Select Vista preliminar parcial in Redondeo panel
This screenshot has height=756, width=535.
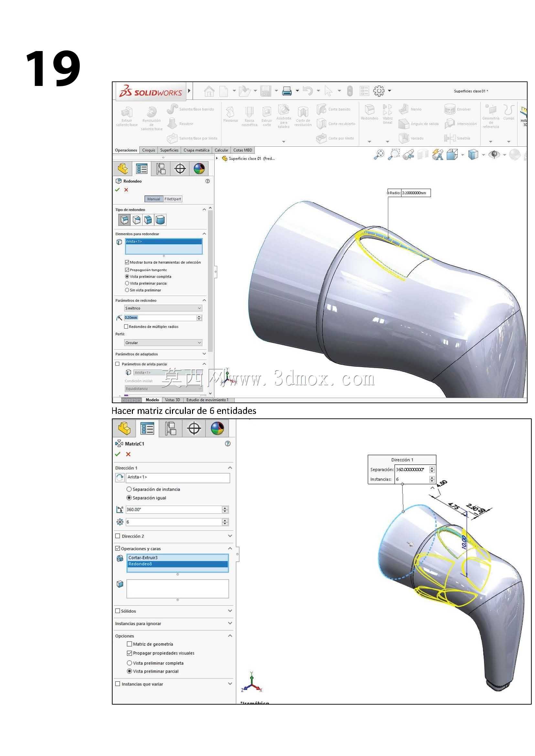click(x=127, y=283)
